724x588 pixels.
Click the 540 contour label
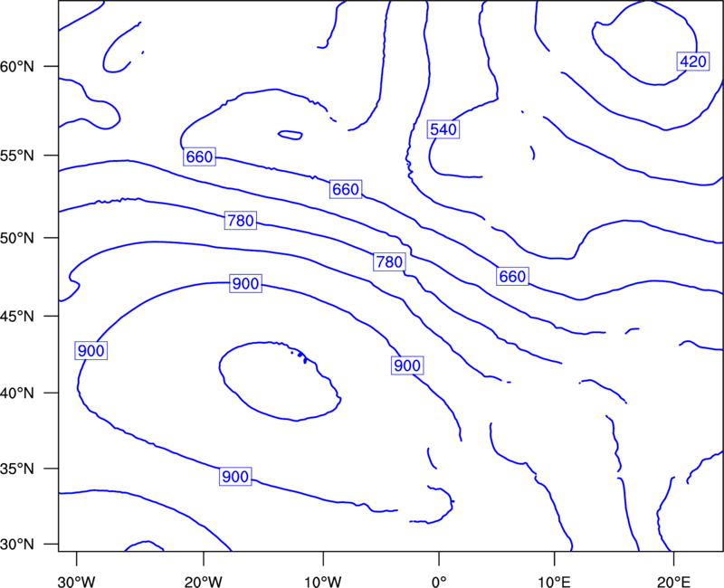[443, 129]
